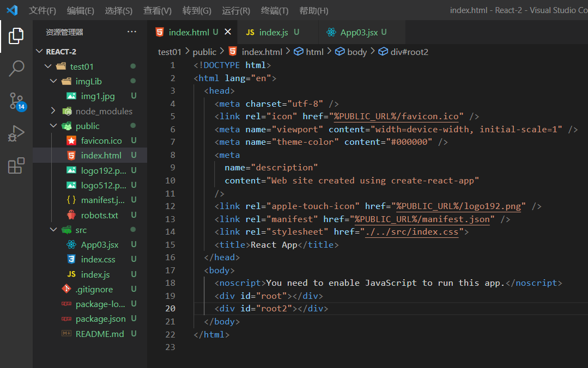Open the 文件(F) menu
Screen dimensions: 588x368
click(x=43, y=10)
